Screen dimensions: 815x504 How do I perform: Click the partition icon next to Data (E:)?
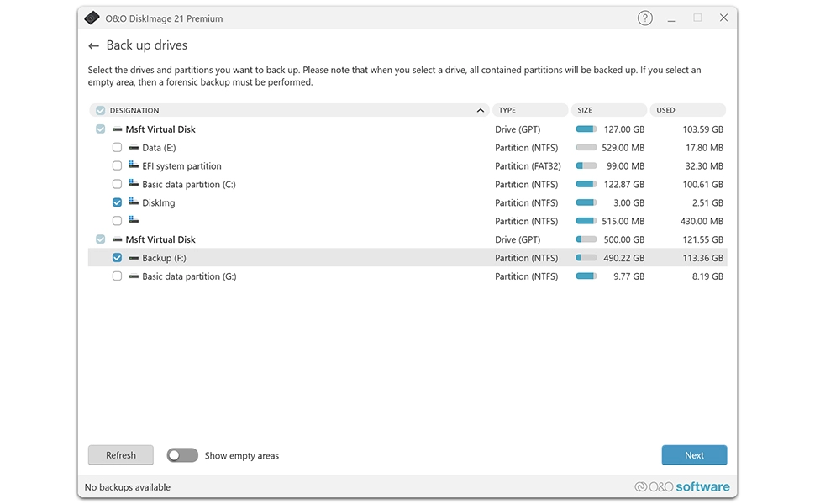point(134,147)
